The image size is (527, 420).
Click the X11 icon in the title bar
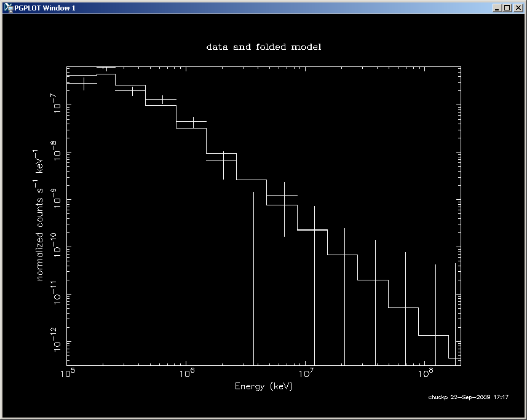pos(9,8)
